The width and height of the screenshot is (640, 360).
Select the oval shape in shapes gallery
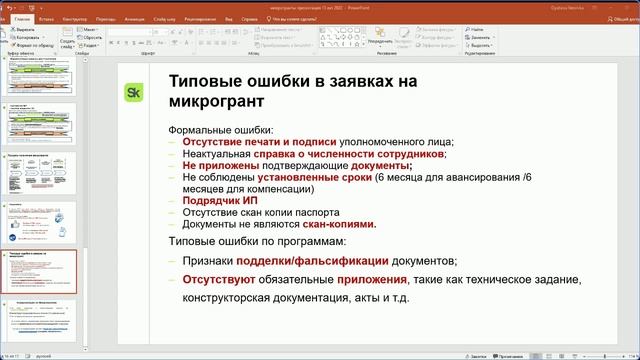pos(350,31)
